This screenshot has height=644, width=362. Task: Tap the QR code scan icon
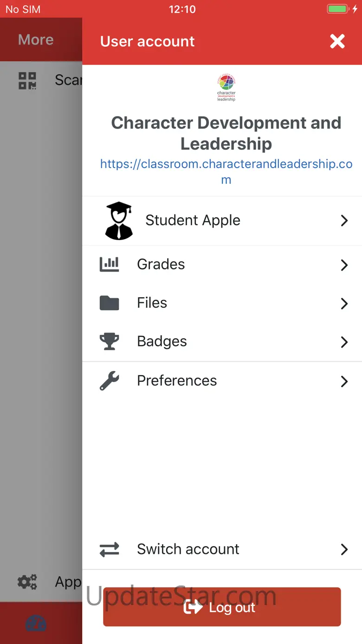point(27,80)
